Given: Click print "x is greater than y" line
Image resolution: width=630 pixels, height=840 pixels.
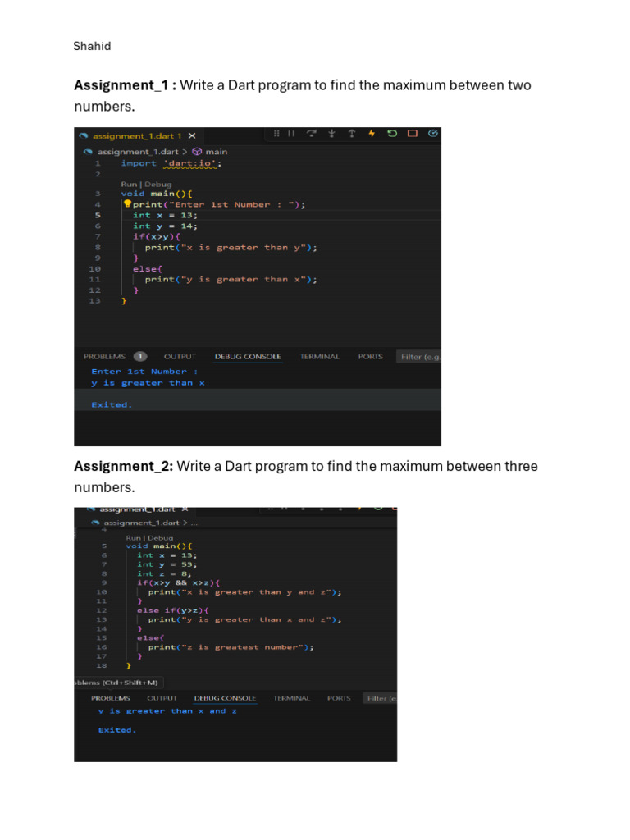Looking at the screenshot, I should pos(231,247).
